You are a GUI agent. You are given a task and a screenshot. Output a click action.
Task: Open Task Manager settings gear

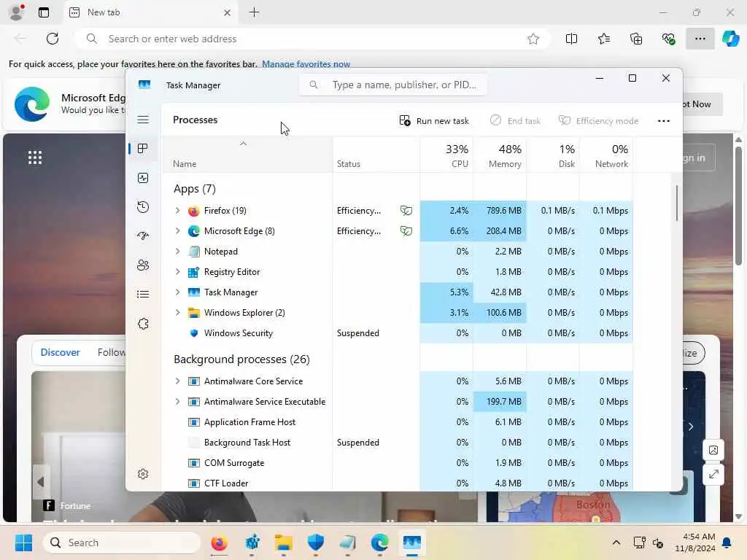[143, 474]
